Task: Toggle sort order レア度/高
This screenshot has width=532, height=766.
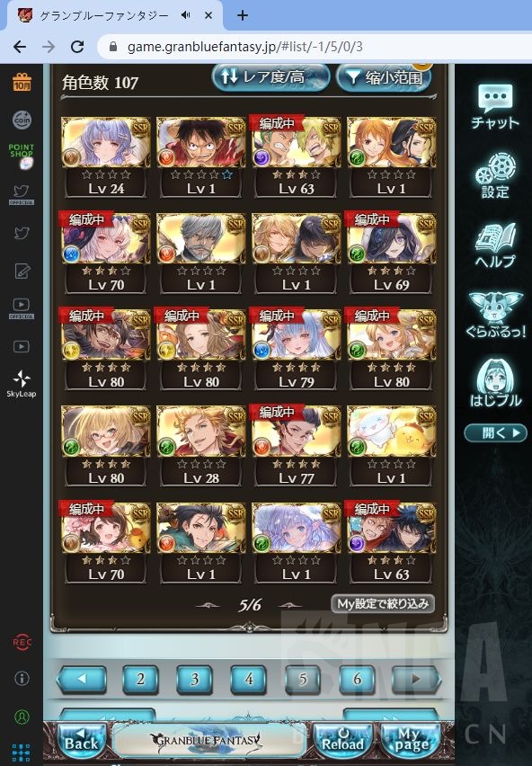Action: coord(270,77)
